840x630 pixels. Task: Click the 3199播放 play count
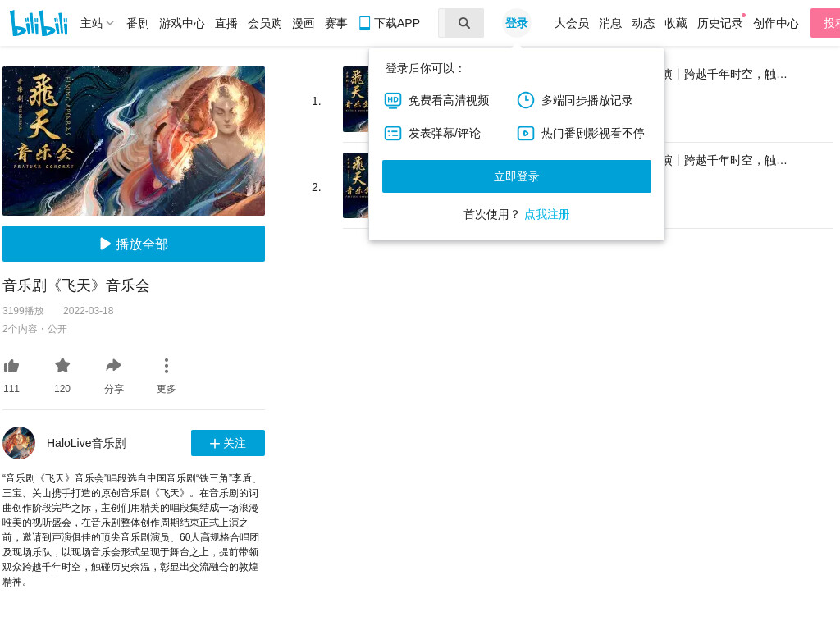[x=23, y=311]
